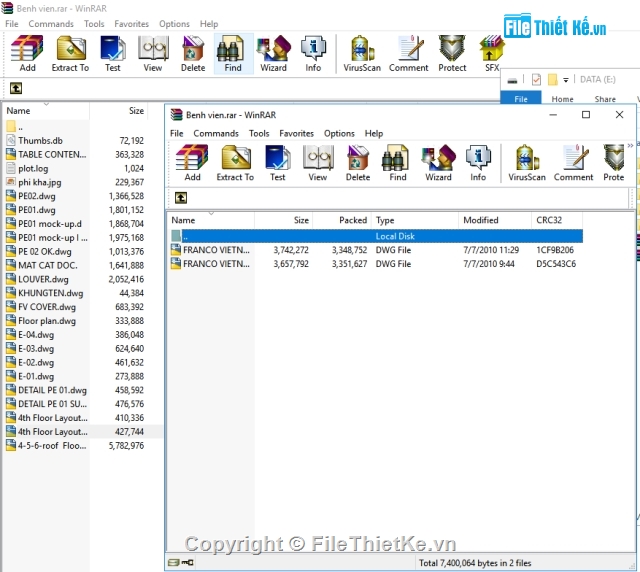Click Add in front WinRAR window toolbar

(192, 163)
